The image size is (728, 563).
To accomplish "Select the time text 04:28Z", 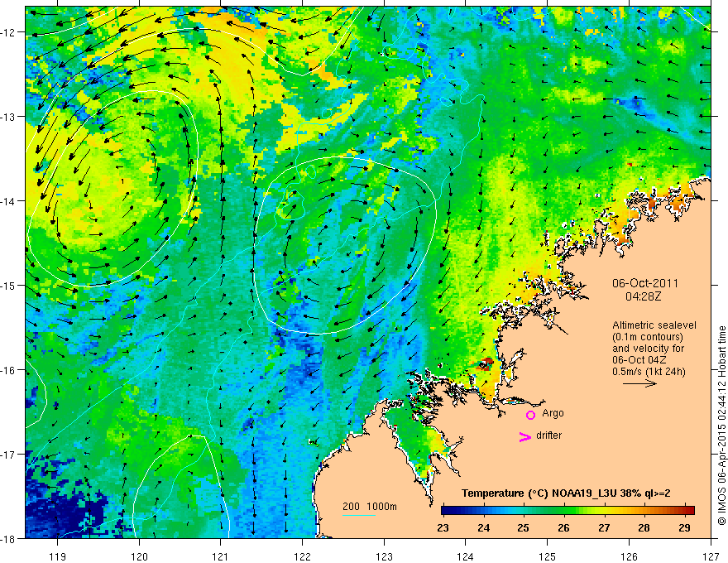I will 643,296.
